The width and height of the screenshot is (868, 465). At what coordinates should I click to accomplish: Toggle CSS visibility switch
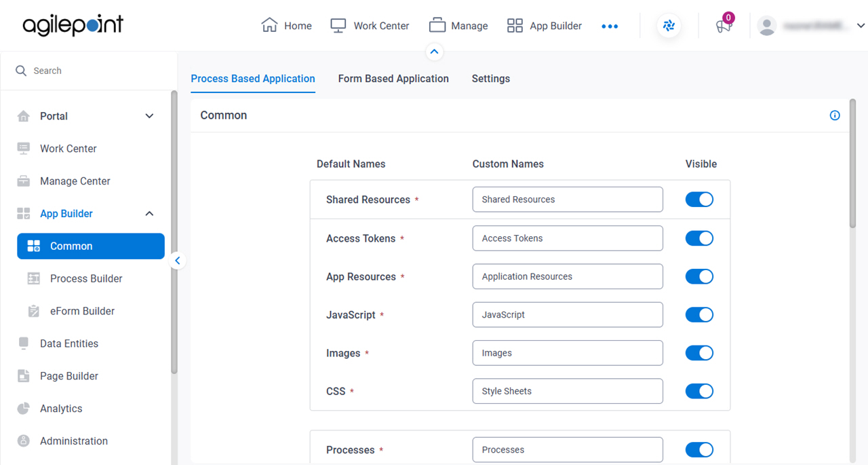tap(699, 391)
